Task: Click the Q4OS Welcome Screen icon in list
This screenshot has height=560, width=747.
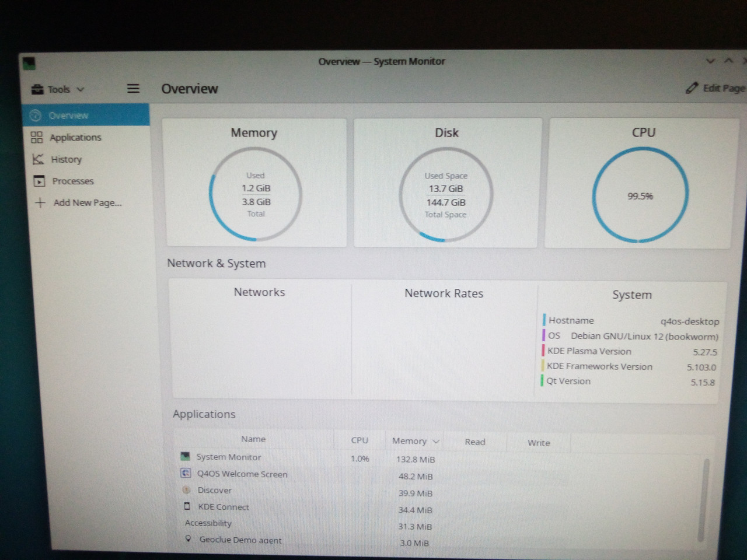Action: (186, 473)
